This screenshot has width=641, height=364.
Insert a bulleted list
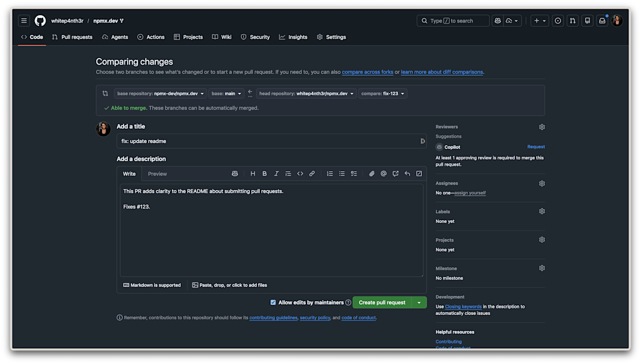341,174
